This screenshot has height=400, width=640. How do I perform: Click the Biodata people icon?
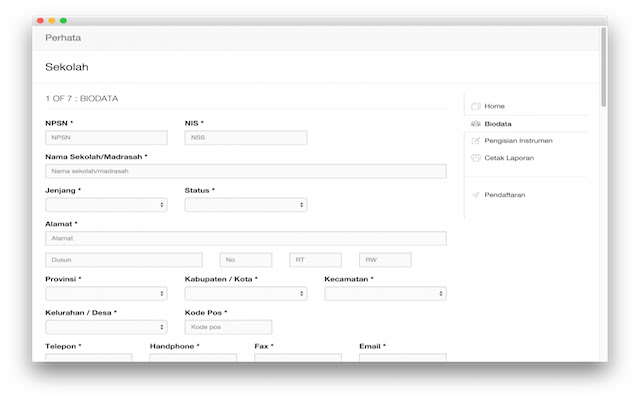click(476, 124)
